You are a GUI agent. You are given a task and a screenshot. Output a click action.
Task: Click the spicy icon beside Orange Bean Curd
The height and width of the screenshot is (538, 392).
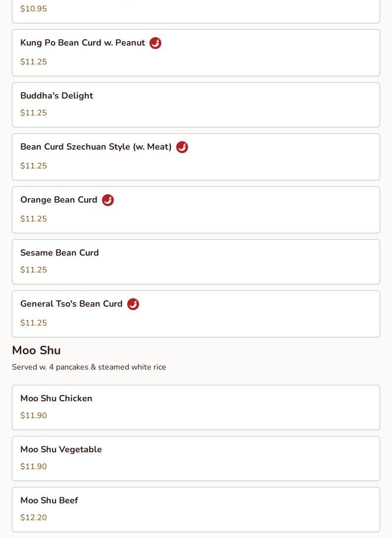pos(108,200)
